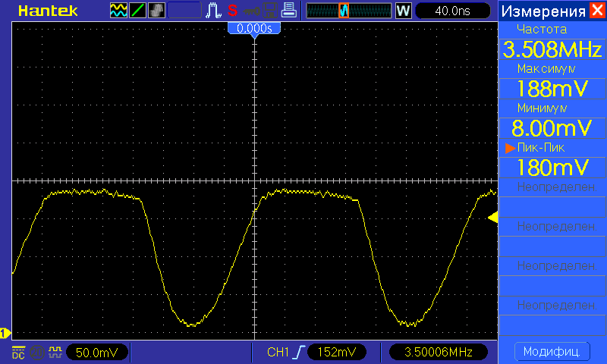
Task: Click the save to disk icon
Action: click(x=268, y=11)
